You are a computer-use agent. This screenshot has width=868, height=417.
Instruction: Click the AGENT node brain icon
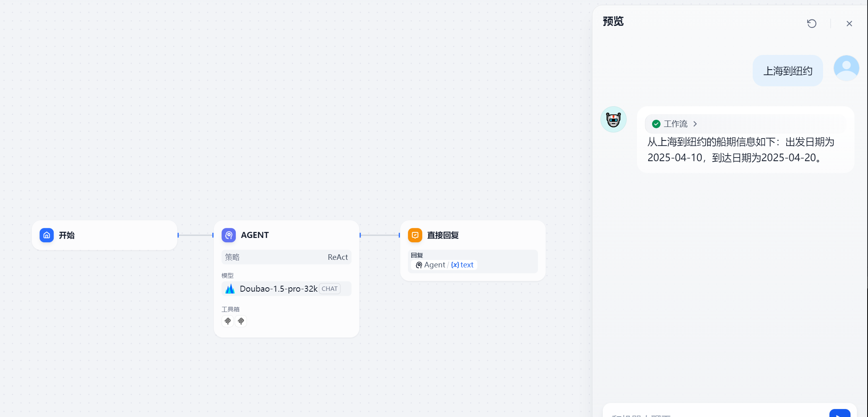point(229,235)
